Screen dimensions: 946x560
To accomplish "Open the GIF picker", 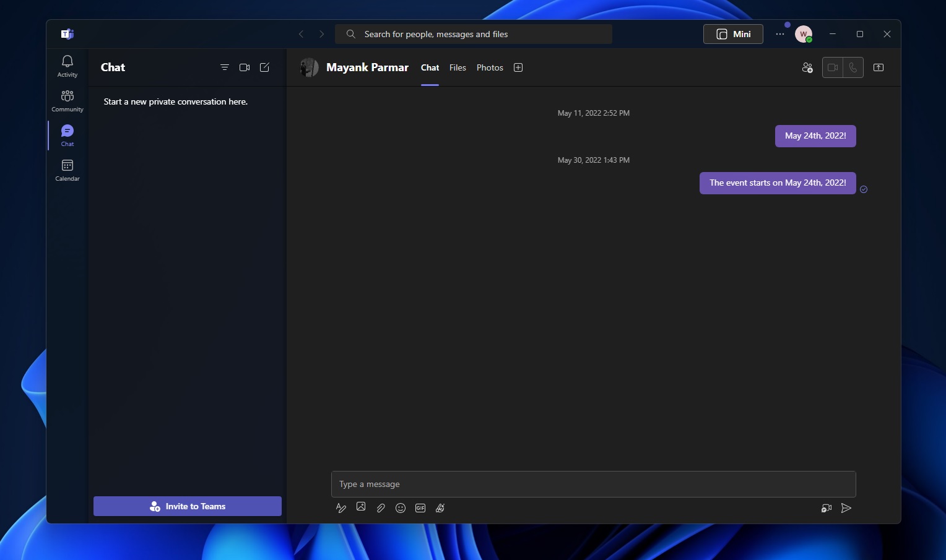I will tap(420, 508).
